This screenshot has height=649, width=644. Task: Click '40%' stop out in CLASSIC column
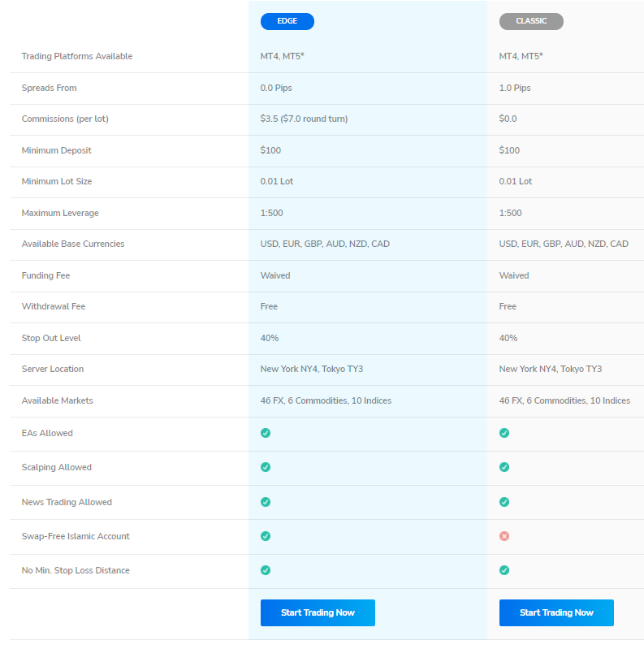click(508, 338)
